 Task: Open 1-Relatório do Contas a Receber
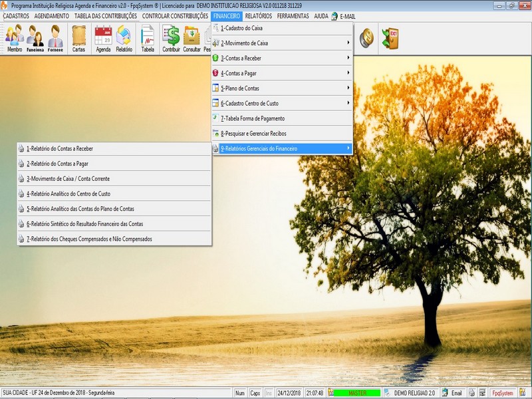coord(114,148)
